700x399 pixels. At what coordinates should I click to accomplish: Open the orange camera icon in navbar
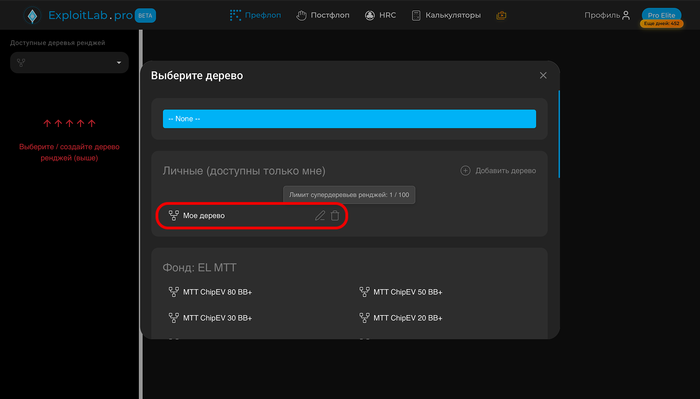coord(501,16)
